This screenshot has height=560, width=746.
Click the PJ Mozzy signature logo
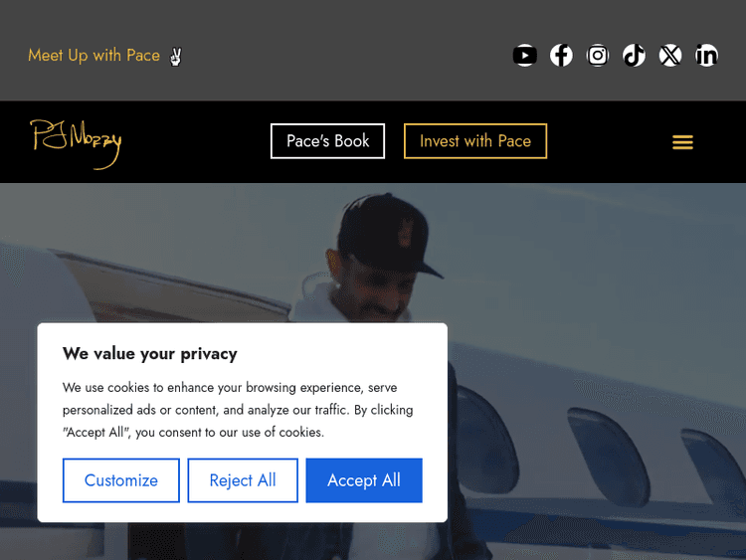(x=76, y=142)
